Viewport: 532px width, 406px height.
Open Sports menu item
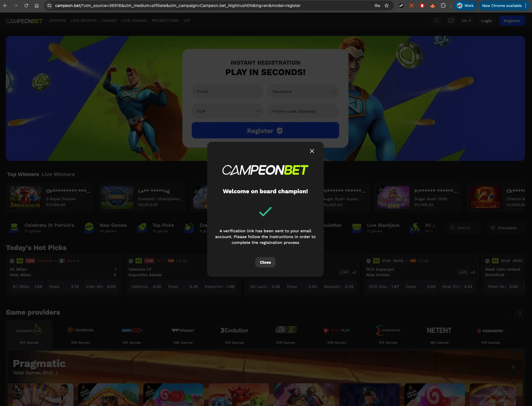click(58, 21)
